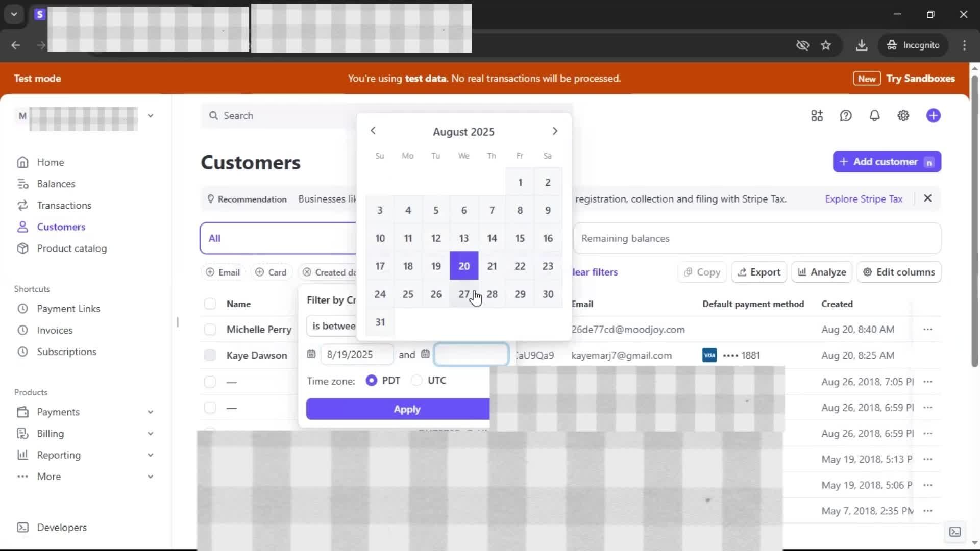Image resolution: width=980 pixels, height=551 pixels.
Task: Open Product catalog in the sidebar
Action: coord(71,248)
